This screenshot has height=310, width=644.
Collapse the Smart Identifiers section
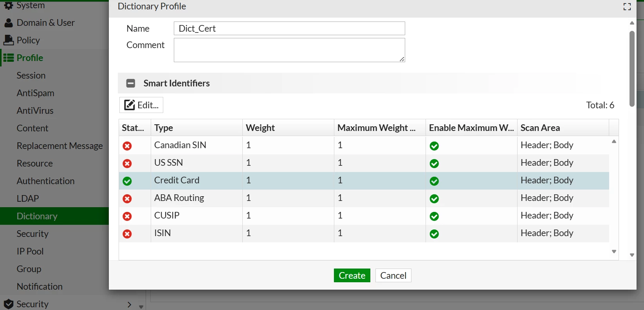coord(131,83)
